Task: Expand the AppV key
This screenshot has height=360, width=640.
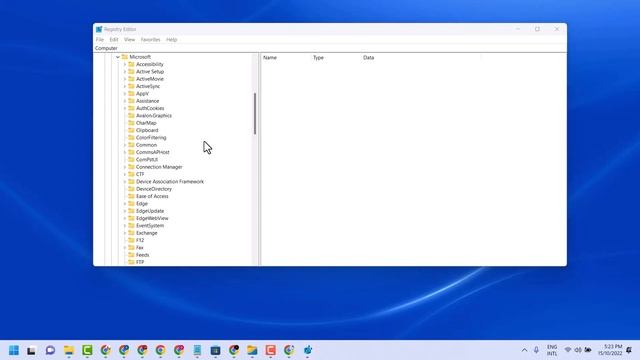Action: [x=125, y=94]
